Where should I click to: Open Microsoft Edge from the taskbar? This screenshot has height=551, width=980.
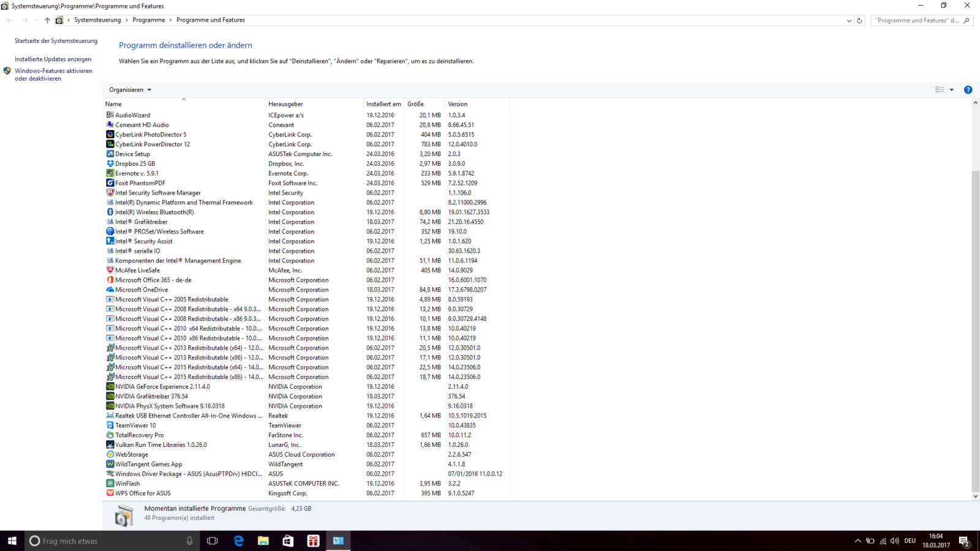(x=238, y=541)
